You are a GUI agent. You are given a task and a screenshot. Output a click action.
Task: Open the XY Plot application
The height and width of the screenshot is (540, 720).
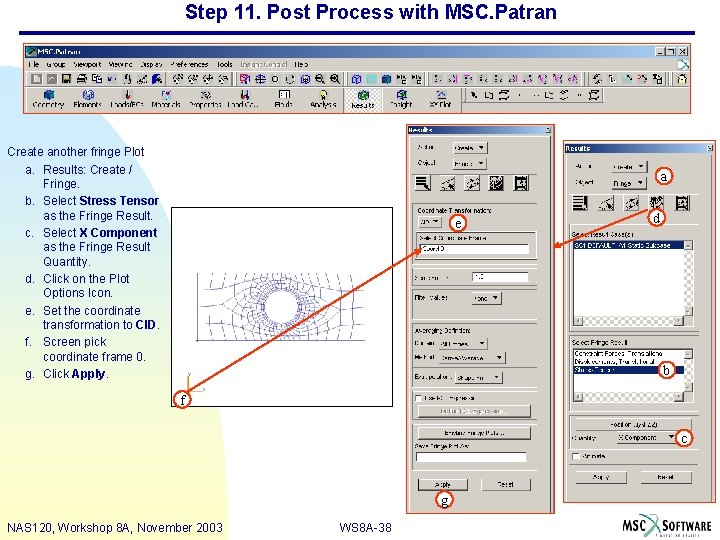(440, 99)
